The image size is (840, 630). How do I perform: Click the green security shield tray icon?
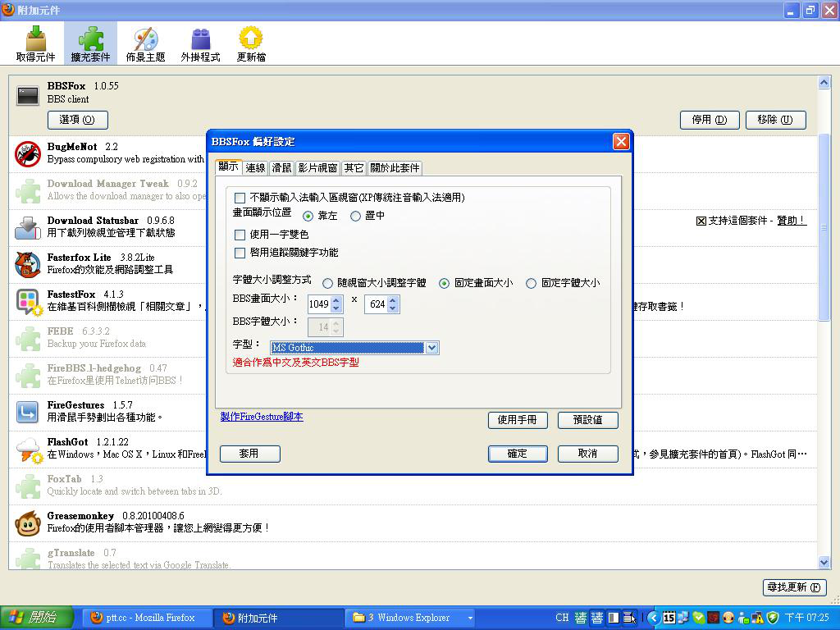(773, 618)
